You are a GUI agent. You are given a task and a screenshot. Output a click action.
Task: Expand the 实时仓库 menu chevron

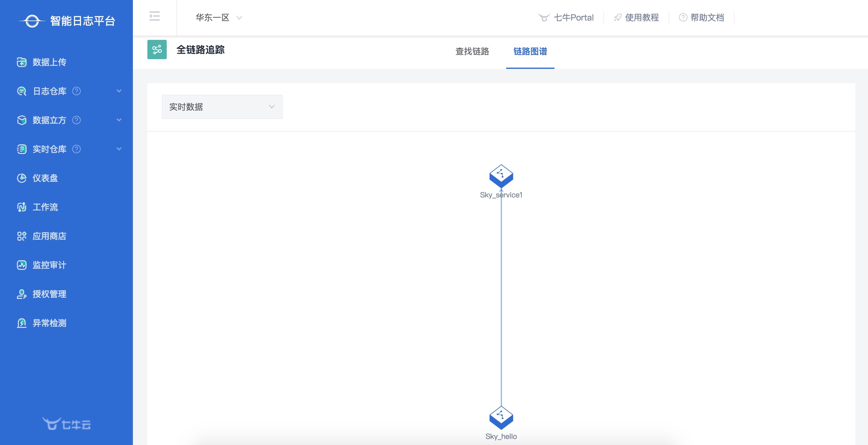(x=119, y=149)
